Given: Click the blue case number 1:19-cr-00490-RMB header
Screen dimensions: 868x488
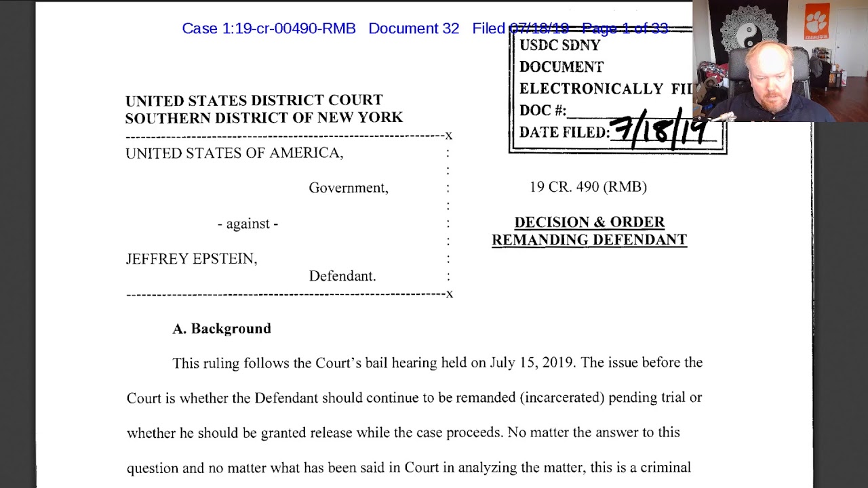Looking at the screenshot, I should [269, 28].
